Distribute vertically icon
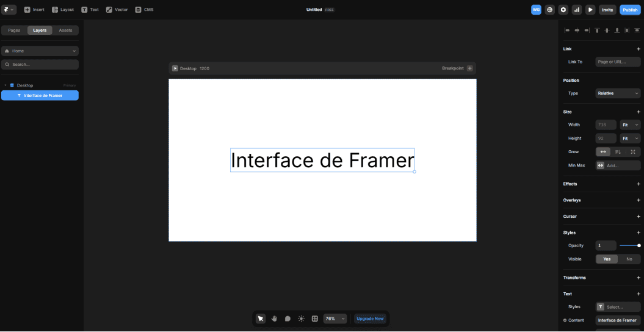644x332 pixels. click(x=637, y=31)
